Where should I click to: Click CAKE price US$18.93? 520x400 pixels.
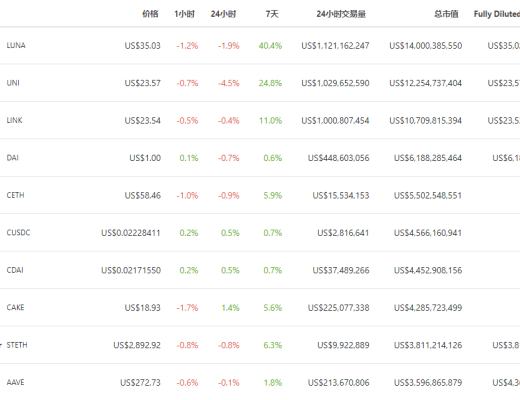(x=142, y=308)
